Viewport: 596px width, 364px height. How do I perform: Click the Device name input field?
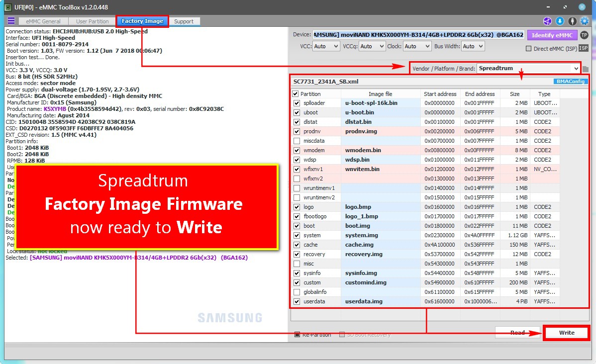(x=418, y=35)
